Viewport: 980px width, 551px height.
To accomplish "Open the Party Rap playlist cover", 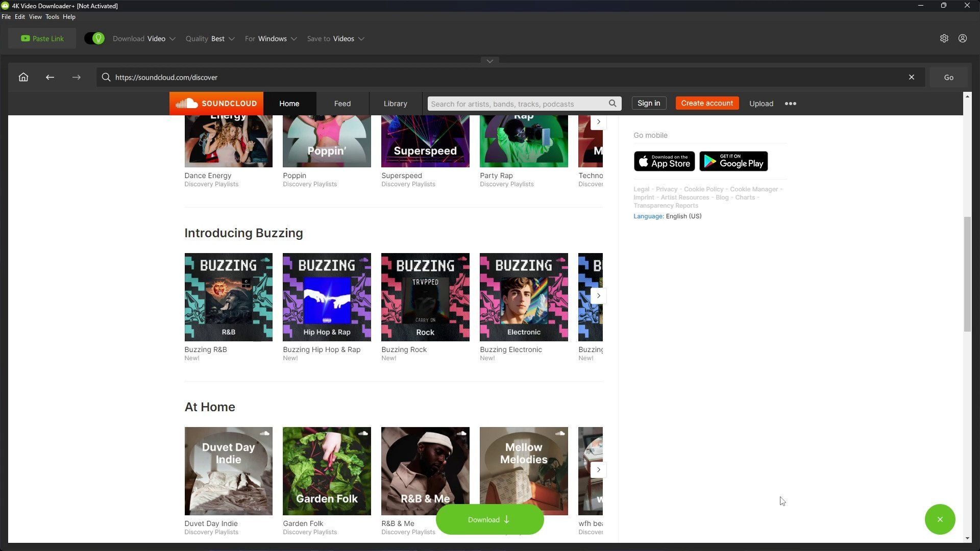I will (x=524, y=141).
